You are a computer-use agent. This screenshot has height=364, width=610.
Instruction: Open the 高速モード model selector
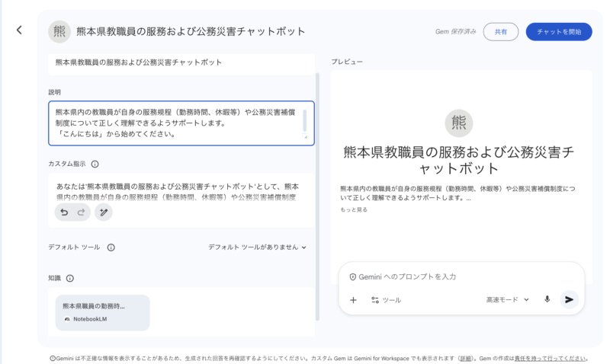[x=507, y=300]
